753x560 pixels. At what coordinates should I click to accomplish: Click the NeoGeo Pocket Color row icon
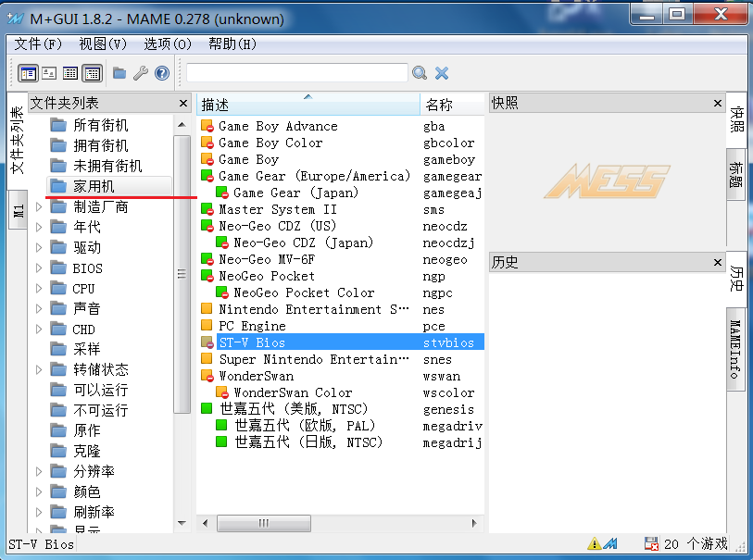pyautogui.click(x=222, y=292)
